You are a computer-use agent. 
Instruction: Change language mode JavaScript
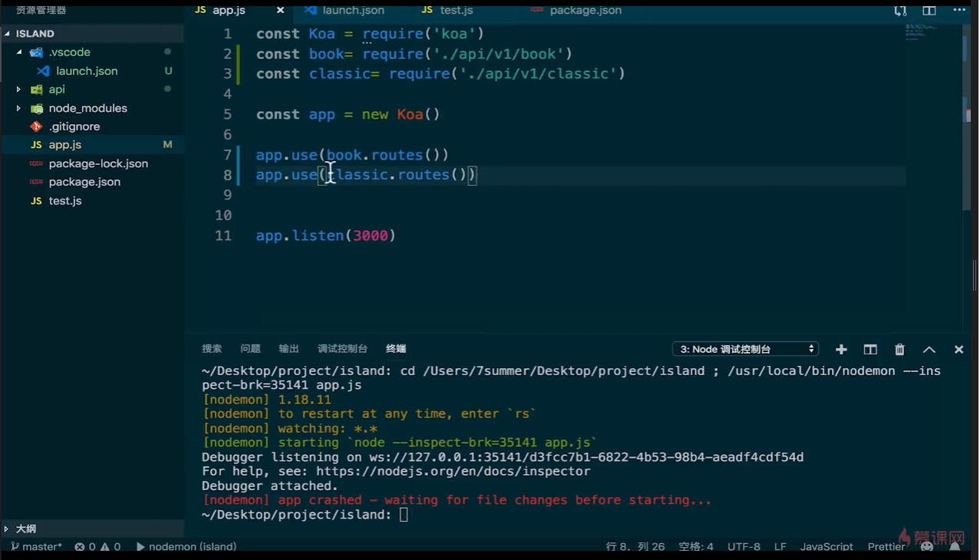[827, 547]
